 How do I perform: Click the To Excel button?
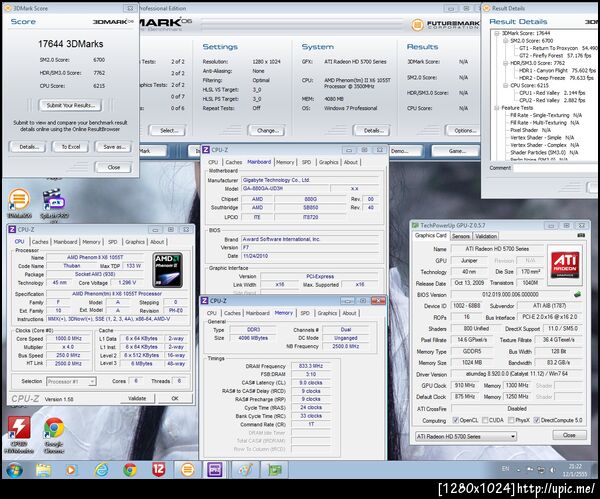(71, 146)
